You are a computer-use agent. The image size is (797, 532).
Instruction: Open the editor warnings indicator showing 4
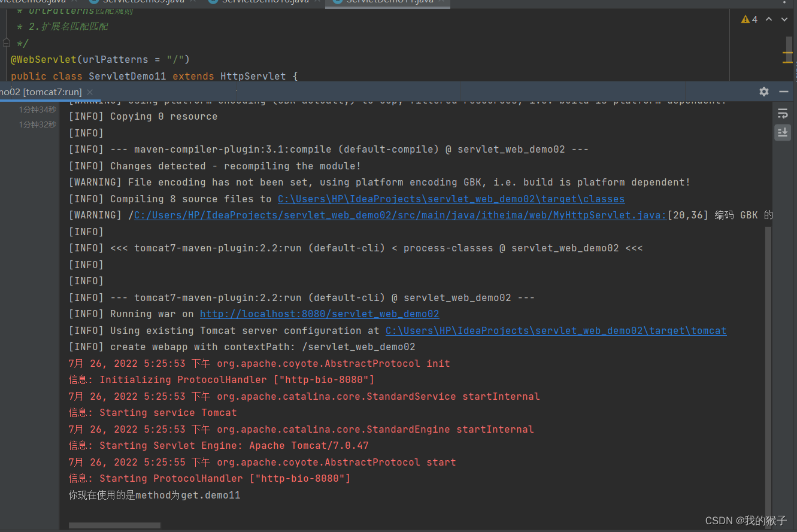coord(749,19)
